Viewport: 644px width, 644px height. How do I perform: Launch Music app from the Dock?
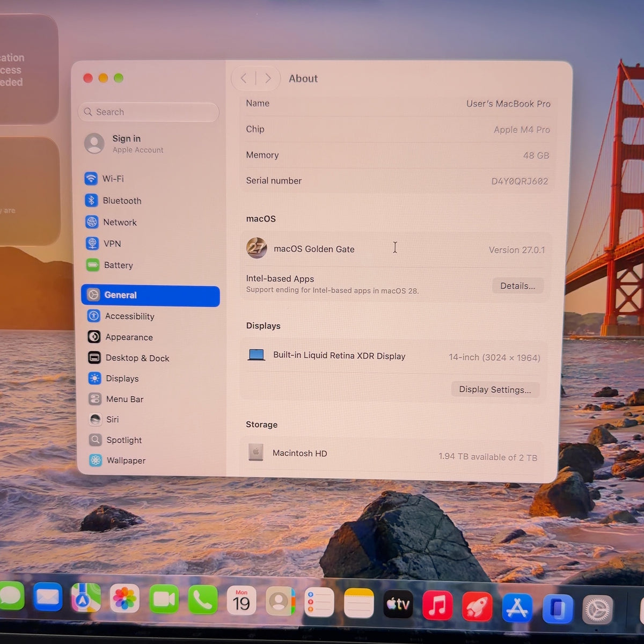click(437, 605)
